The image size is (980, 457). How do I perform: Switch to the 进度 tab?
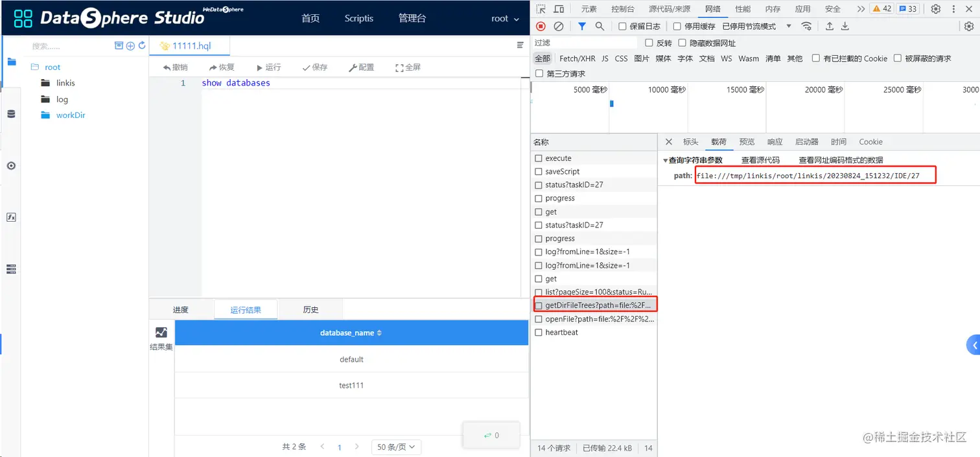click(181, 310)
